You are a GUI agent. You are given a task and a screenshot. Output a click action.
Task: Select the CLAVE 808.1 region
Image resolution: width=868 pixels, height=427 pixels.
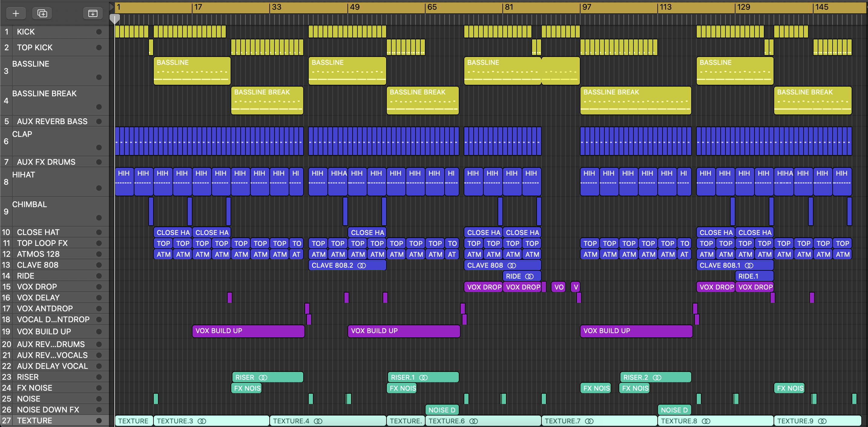tap(735, 265)
